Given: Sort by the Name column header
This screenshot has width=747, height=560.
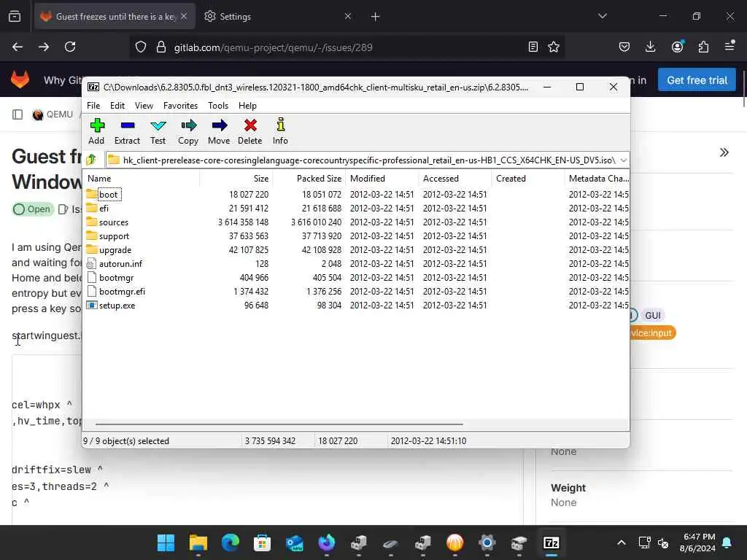Looking at the screenshot, I should tap(142, 179).
